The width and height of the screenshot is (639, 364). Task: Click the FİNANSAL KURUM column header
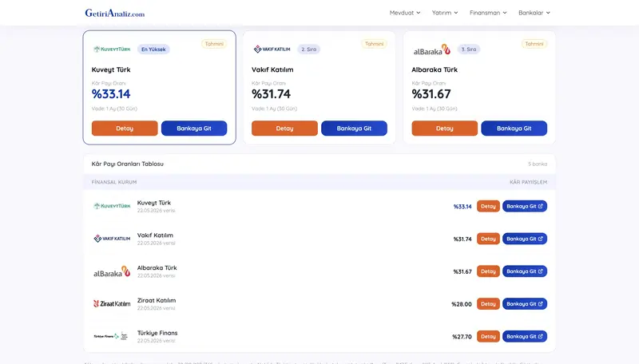[x=114, y=182]
